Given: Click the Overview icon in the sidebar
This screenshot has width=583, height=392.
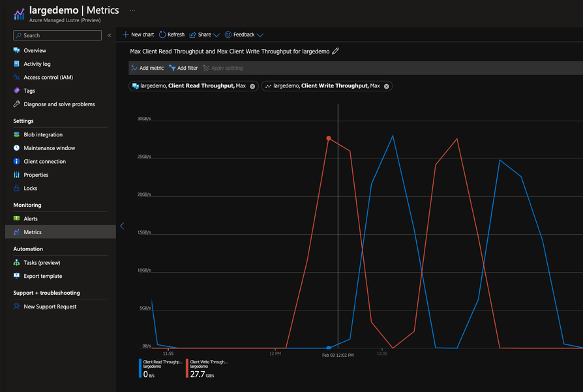Looking at the screenshot, I should tap(16, 51).
